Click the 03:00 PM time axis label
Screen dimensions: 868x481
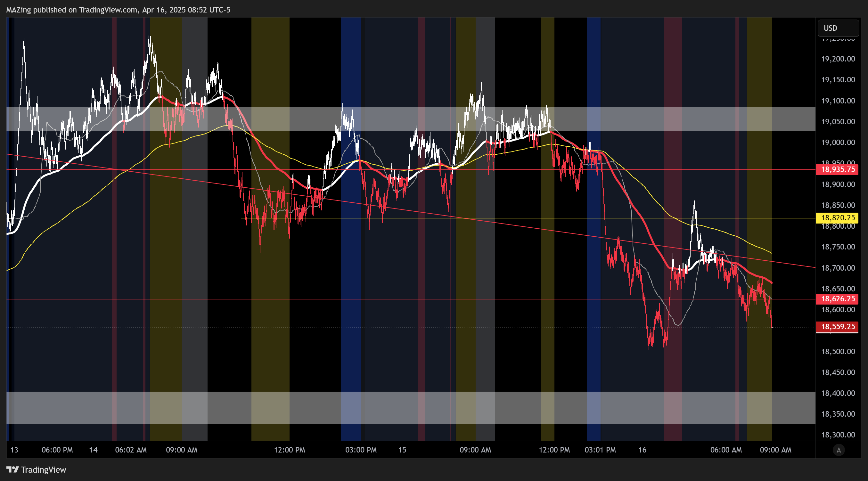(361, 450)
